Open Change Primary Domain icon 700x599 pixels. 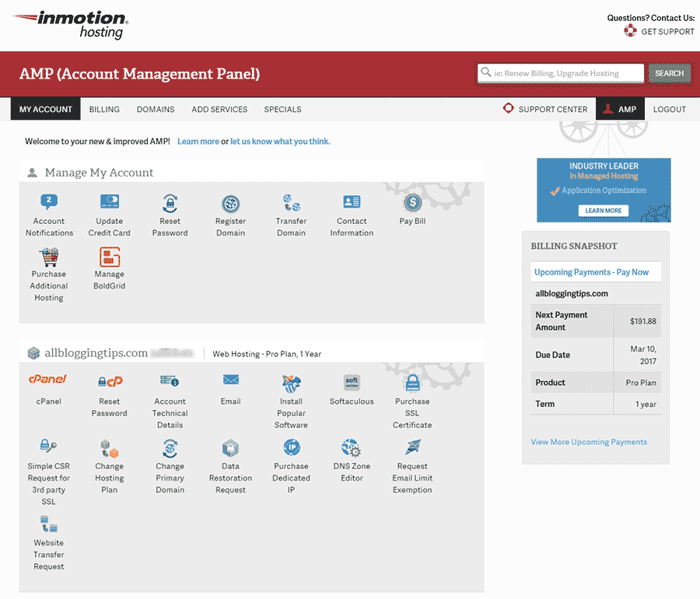170,449
